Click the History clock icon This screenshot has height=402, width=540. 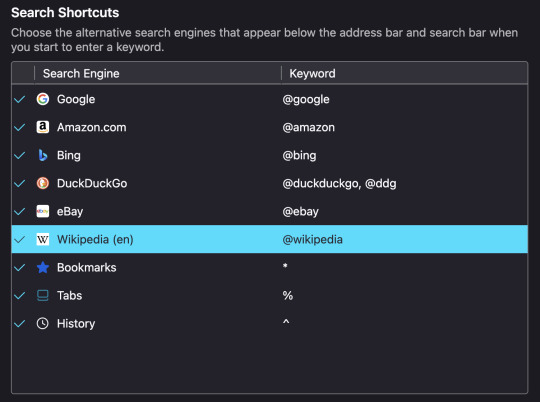coord(43,323)
